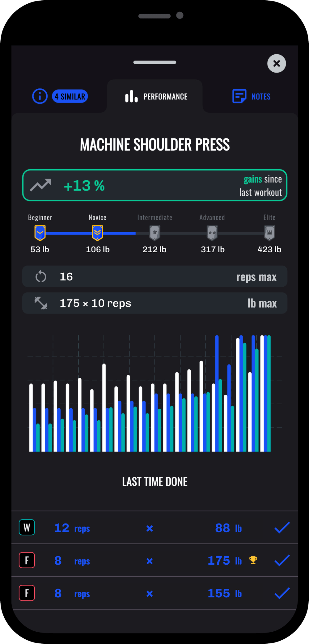This screenshot has height=644, width=309.
Task: Tap the F box on 175 lb row
Action: pos(27,560)
